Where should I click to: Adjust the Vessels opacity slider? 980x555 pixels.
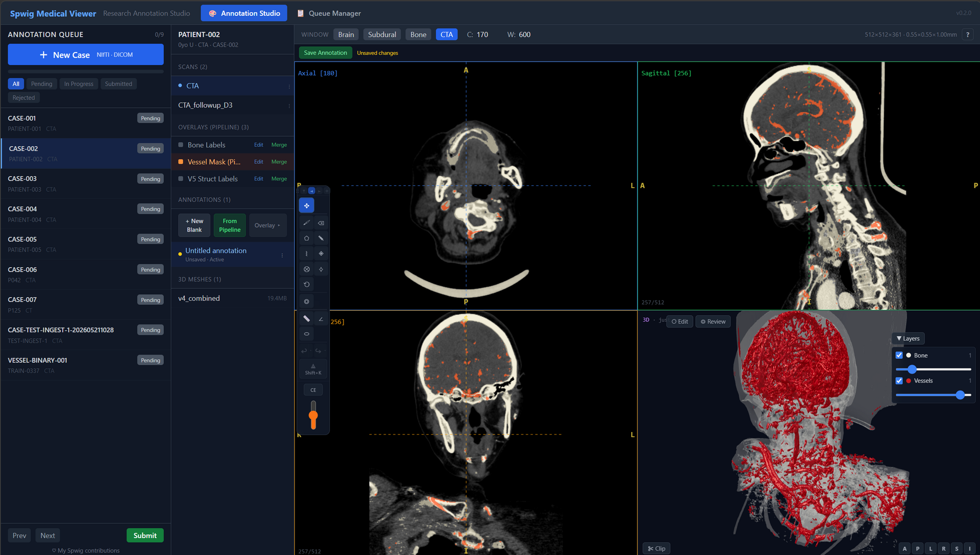933,395
